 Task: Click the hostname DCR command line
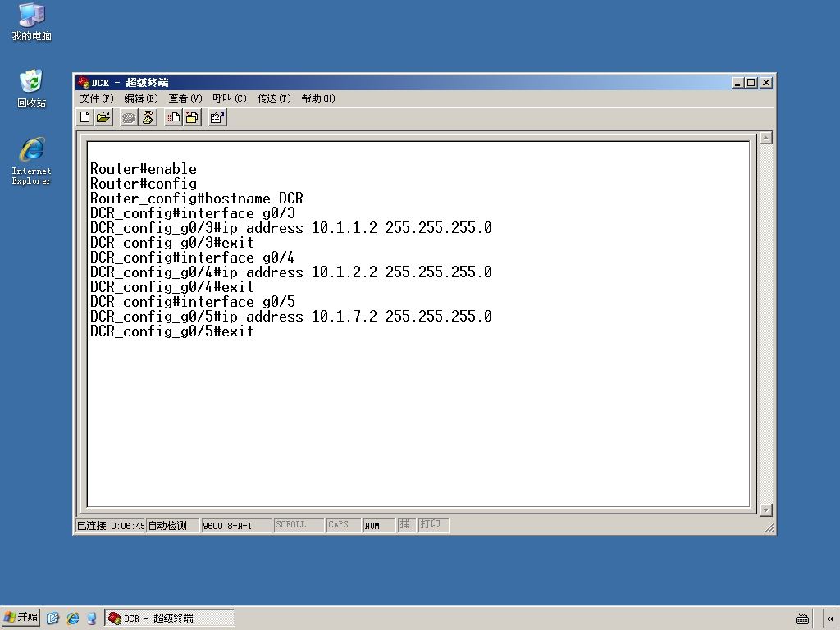(197, 199)
